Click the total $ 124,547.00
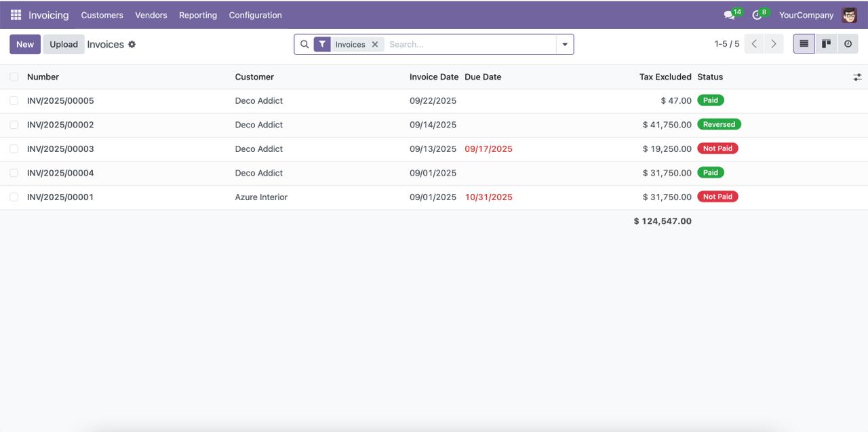 pyautogui.click(x=663, y=221)
